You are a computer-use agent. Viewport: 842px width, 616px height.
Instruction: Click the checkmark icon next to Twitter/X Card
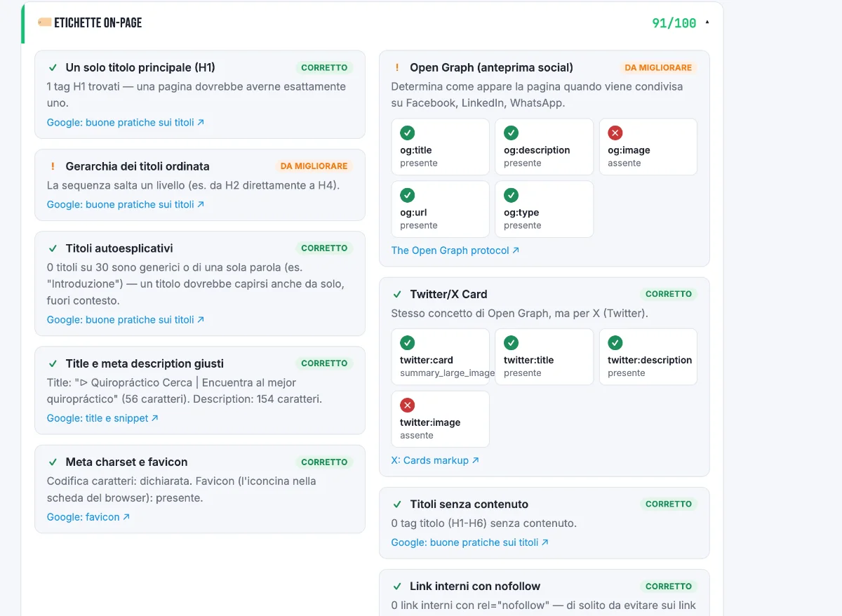tap(397, 294)
